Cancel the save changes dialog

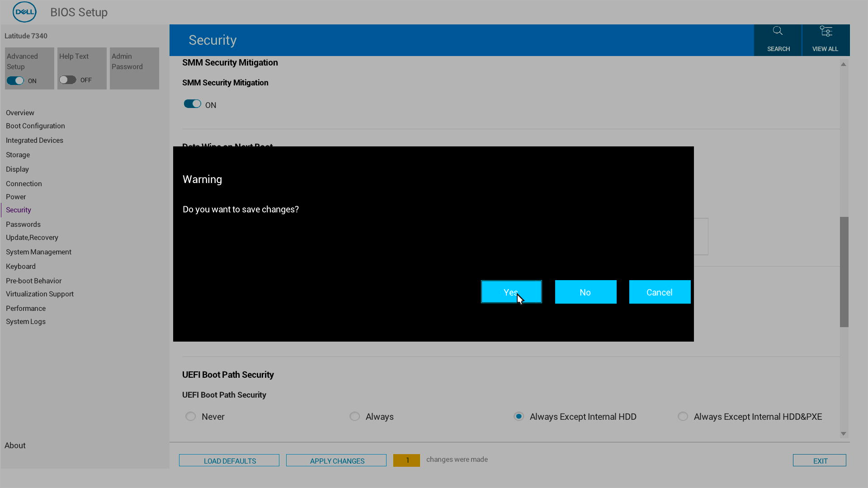click(x=660, y=292)
